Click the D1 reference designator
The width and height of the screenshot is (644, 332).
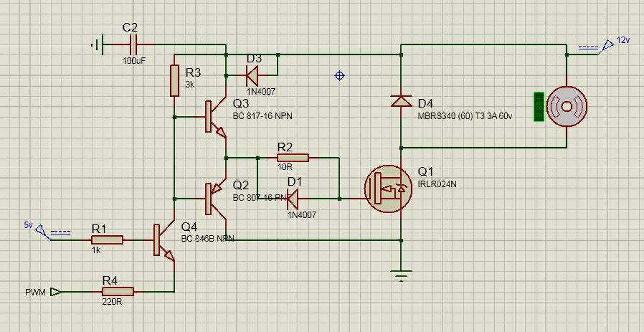pos(295,181)
